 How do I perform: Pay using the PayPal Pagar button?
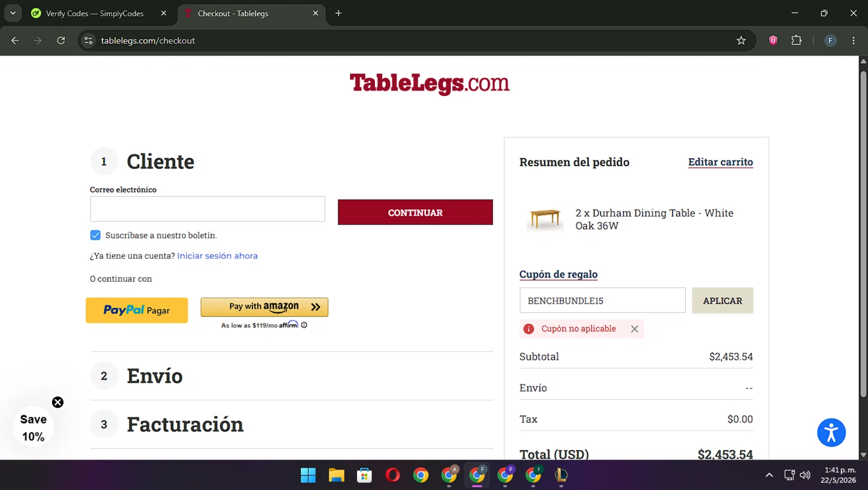[137, 310]
